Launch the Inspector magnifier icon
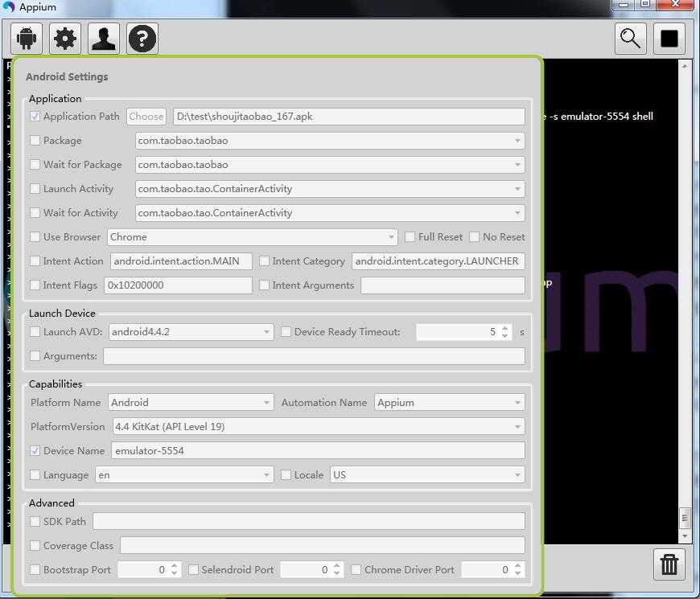The height and width of the screenshot is (599, 700). click(x=630, y=39)
